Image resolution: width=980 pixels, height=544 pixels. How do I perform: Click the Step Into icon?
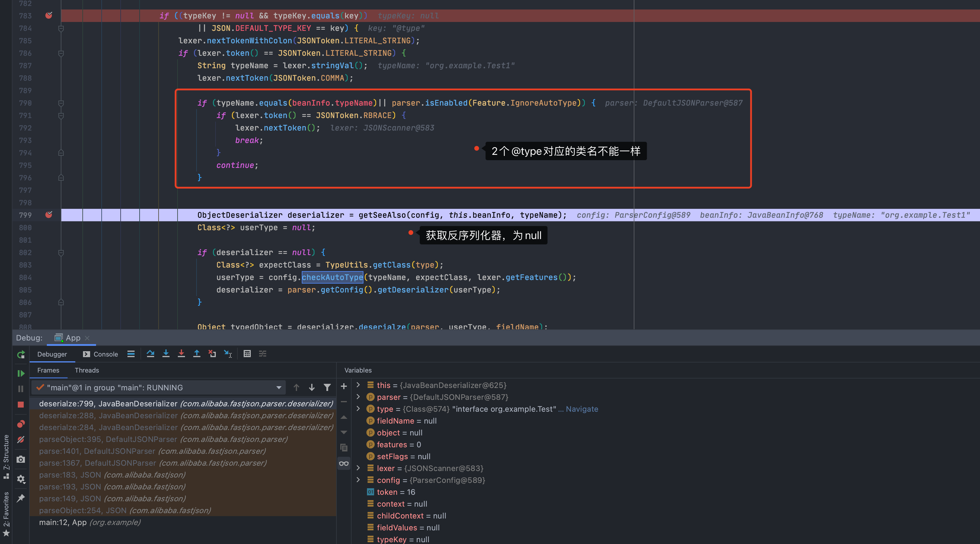[166, 354]
